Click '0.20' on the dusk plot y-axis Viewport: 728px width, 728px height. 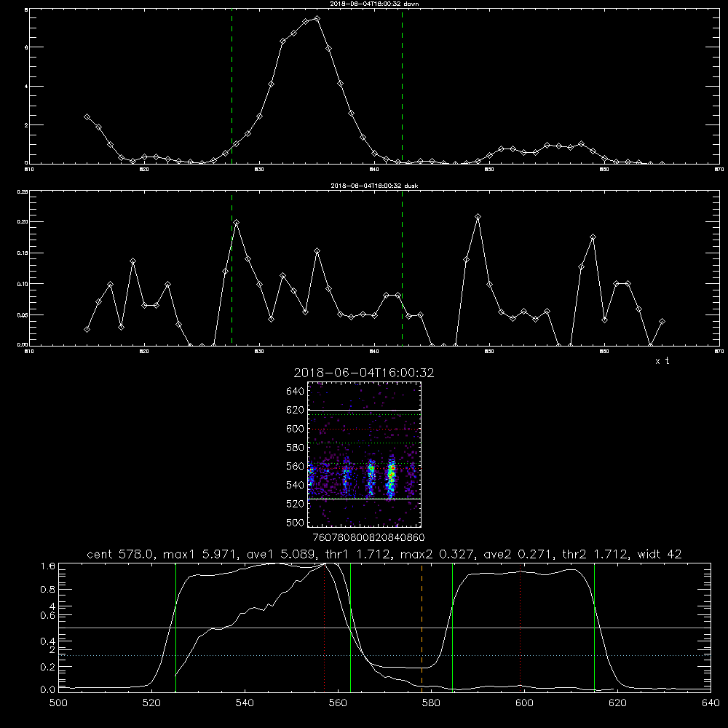pos(23,222)
